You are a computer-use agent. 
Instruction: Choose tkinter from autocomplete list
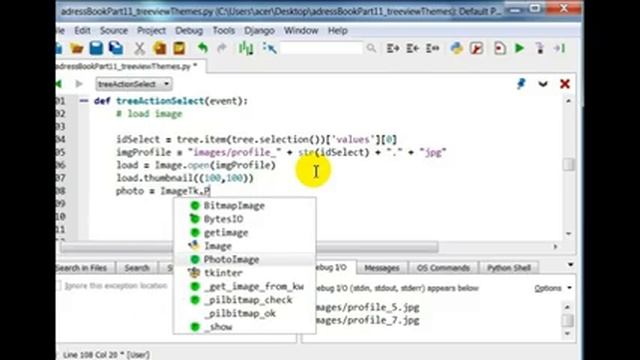(244, 273)
